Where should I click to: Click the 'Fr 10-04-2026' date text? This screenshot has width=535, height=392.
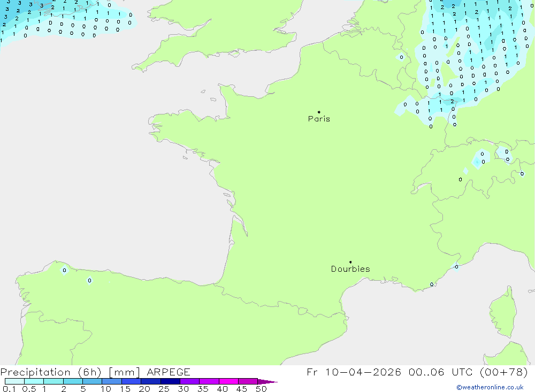354,372
